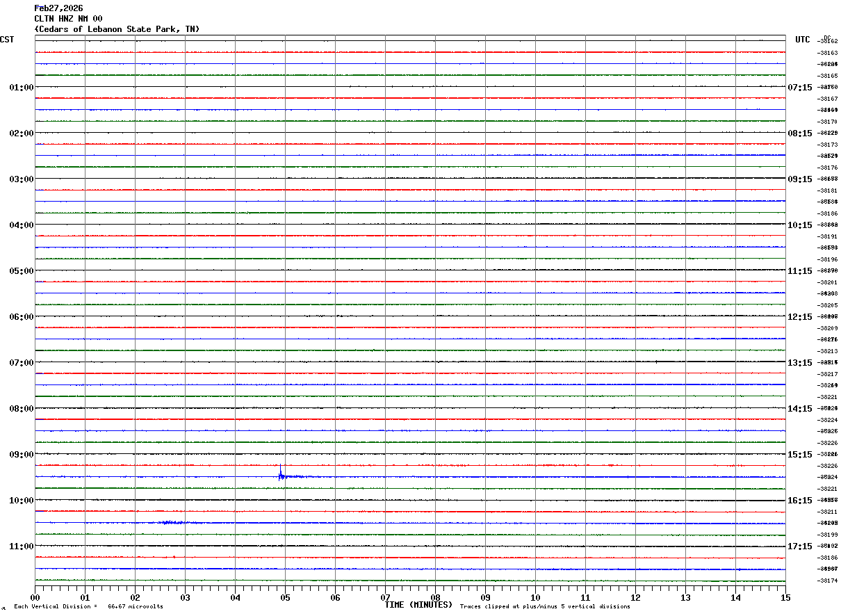Select the 11:00 CST time label

(22, 546)
